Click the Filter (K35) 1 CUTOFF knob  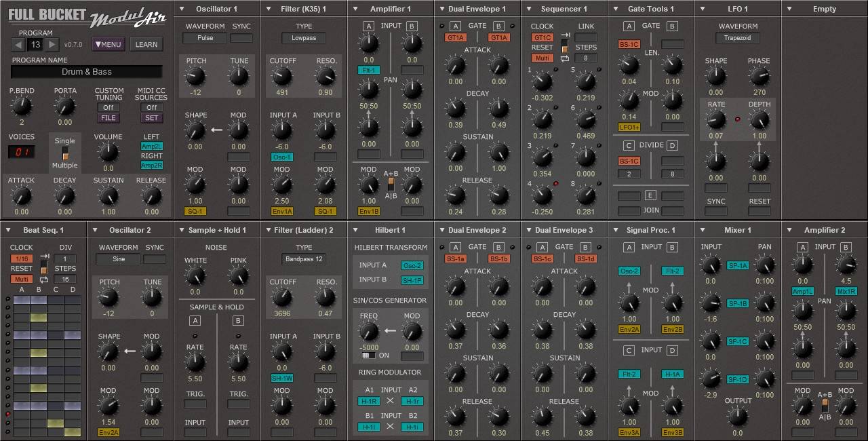click(282, 76)
